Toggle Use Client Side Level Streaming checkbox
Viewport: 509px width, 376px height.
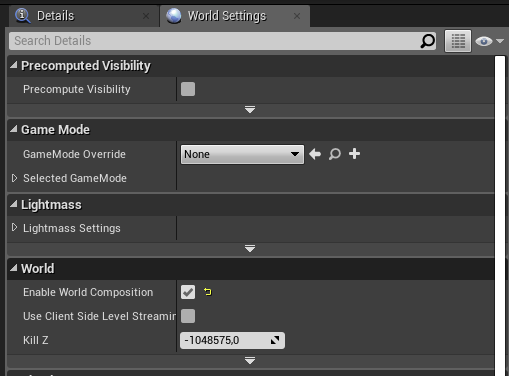coord(188,316)
